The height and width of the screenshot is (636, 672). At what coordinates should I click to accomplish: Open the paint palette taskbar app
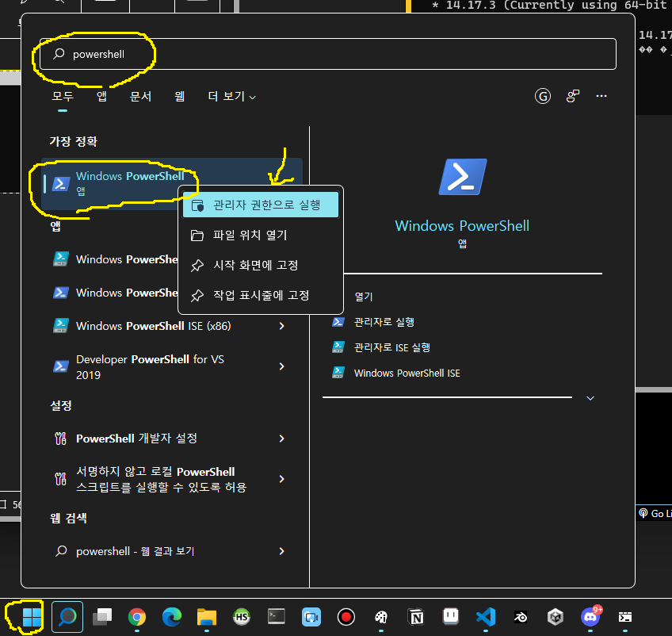point(381,617)
